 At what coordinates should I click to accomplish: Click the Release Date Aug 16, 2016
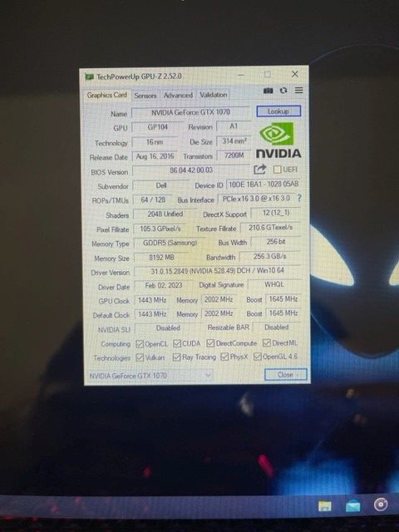click(x=155, y=156)
